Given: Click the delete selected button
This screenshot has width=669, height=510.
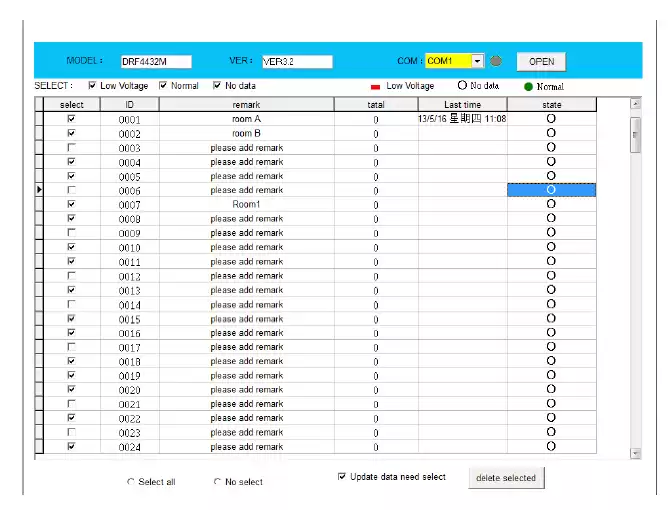Looking at the screenshot, I should pyautogui.click(x=506, y=478).
